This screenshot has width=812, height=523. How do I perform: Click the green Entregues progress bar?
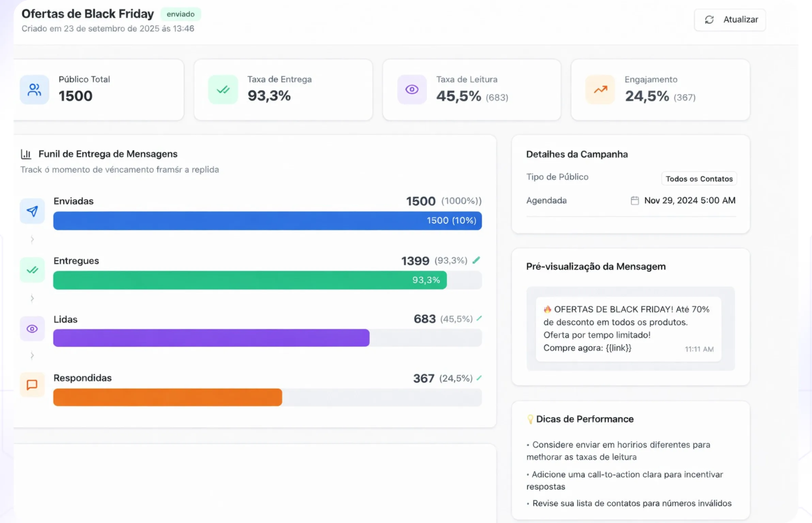point(250,280)
